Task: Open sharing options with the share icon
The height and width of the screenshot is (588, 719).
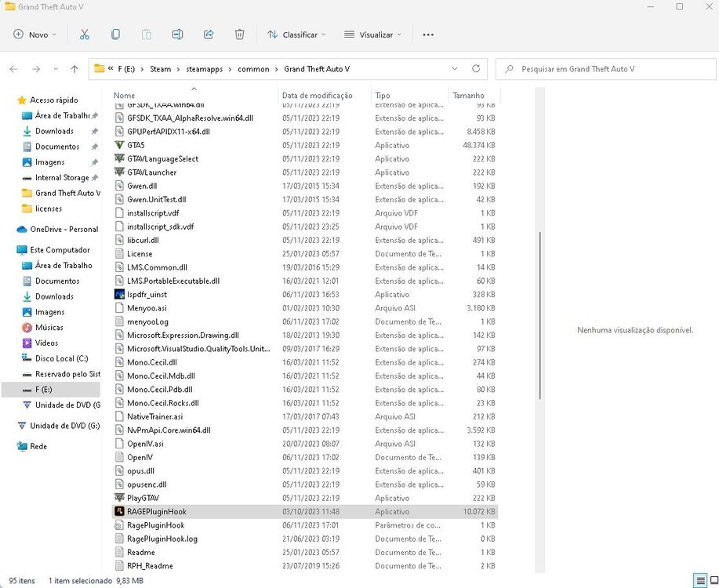Action: [x=209, y=34]
